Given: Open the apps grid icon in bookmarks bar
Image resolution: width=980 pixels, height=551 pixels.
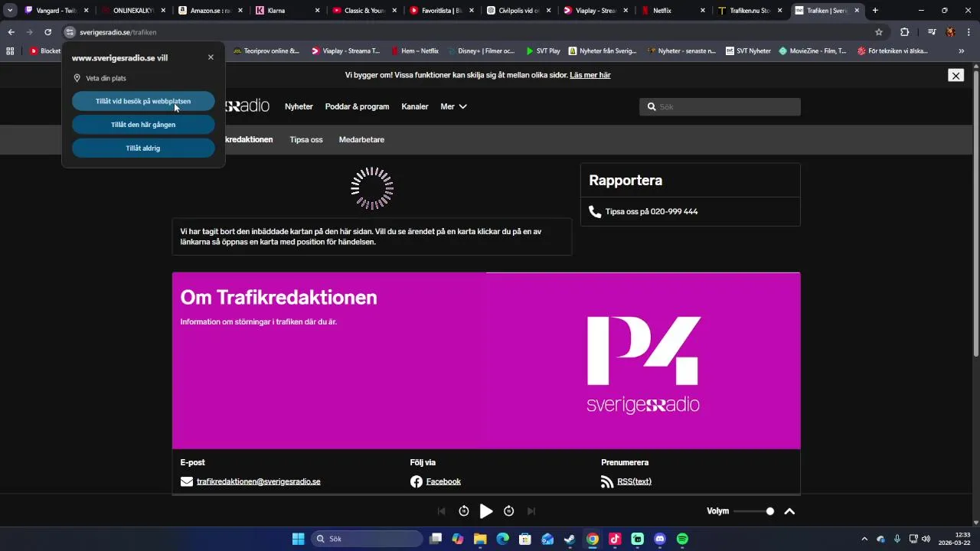Looking at the screenshot, I should 11,51.
